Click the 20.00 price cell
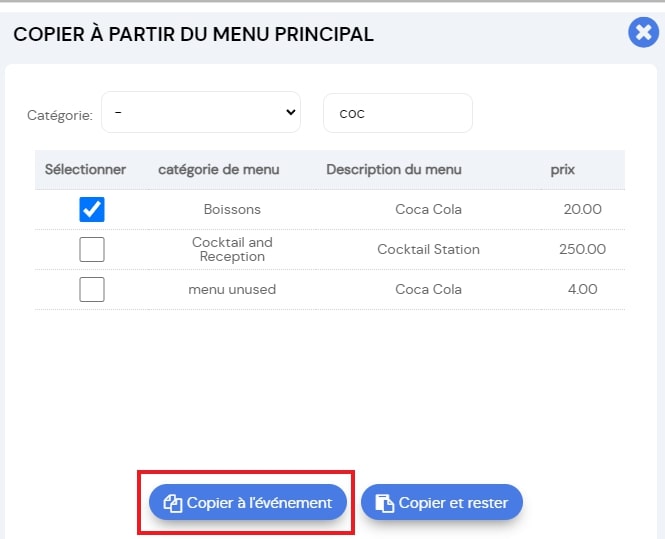The width and height of the screenshot is (665, 539). point(582,209)
